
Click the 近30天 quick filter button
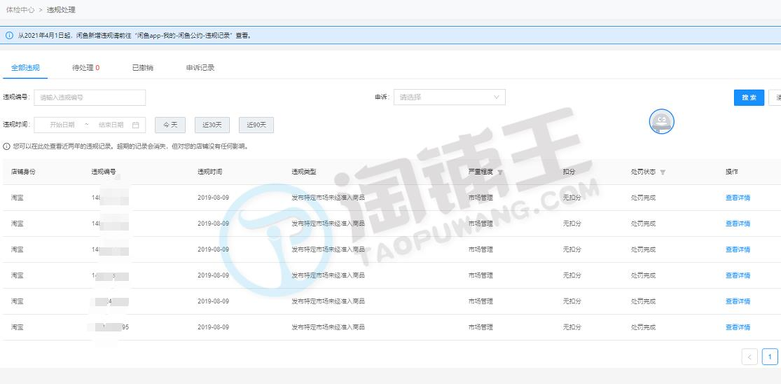tap(212, 125)
